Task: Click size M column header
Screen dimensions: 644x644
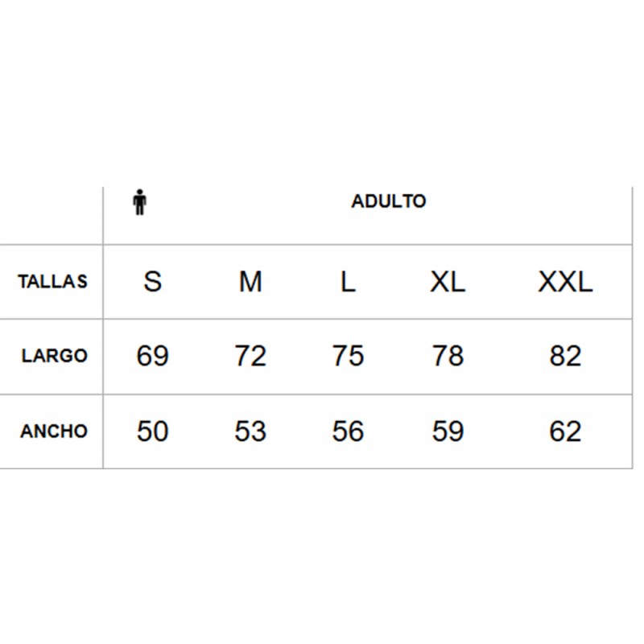Action: [250, 282]
